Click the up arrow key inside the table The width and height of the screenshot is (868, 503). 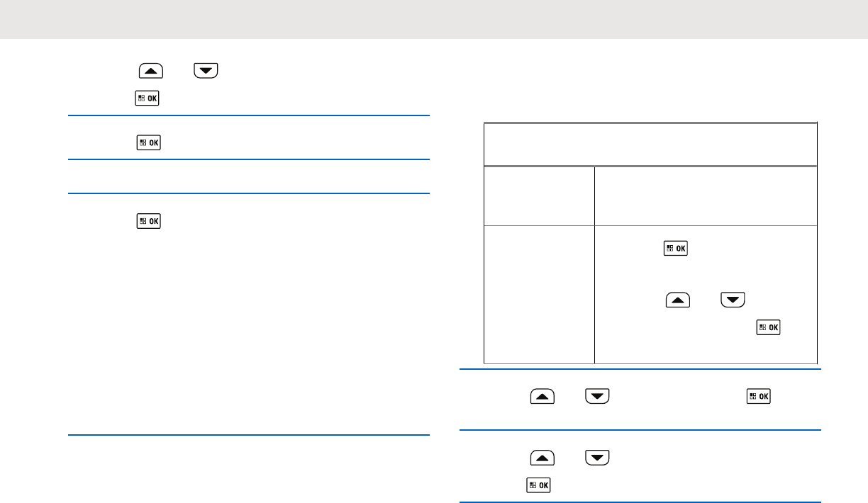(676, 300)
